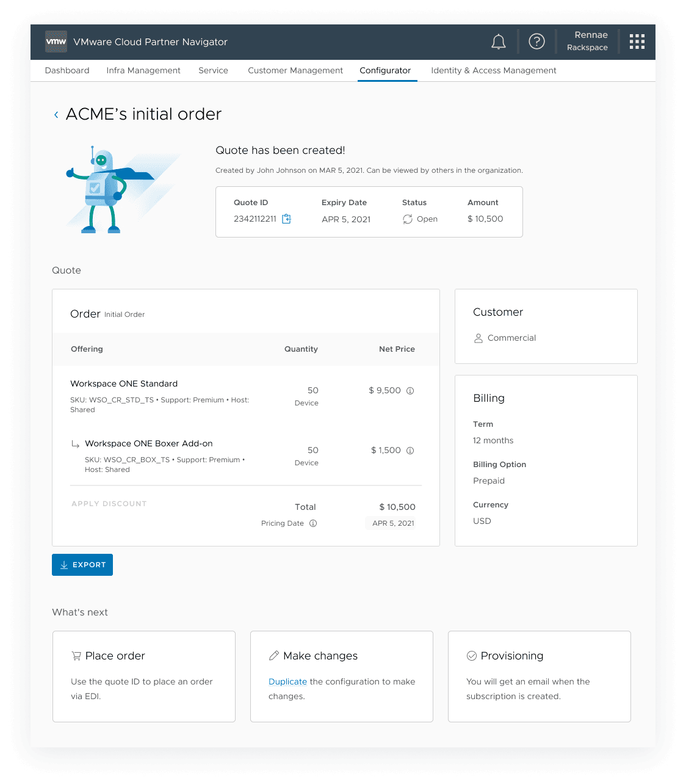Go back using the chevron beside ACME's initial order
The width and height of the screenshot is (686, 784).
pos(56,115)
